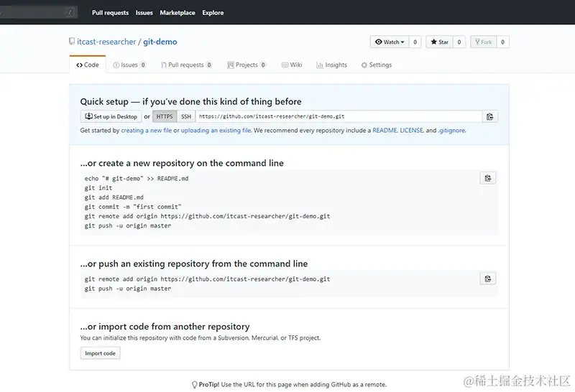Click the Set up in Desktop button

(111, 117)
